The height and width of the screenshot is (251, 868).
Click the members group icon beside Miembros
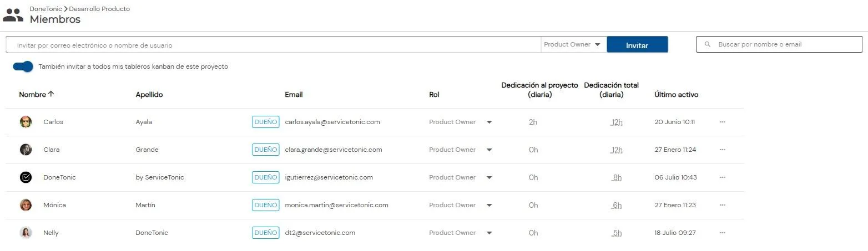pyautogui.click(x=13, y=15)
